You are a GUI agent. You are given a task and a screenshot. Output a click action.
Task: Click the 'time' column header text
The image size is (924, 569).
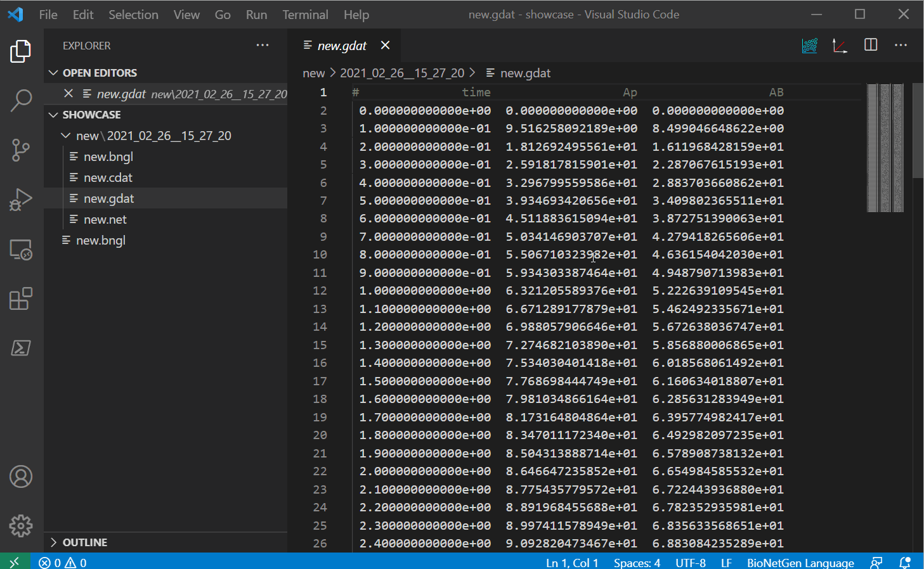tap(476, 93)
